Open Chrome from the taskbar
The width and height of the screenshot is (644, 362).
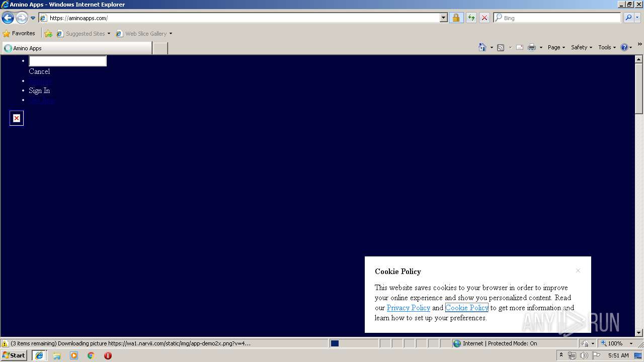[x=91, y=355]
